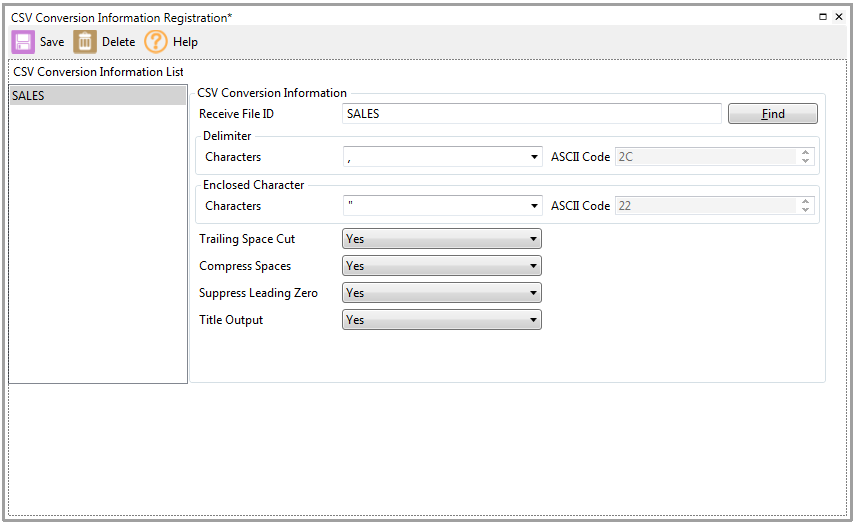Increase the Delimiter ASCII Code spinner
This screenshot has width=859, height=529.
click(x=805, y=153)
